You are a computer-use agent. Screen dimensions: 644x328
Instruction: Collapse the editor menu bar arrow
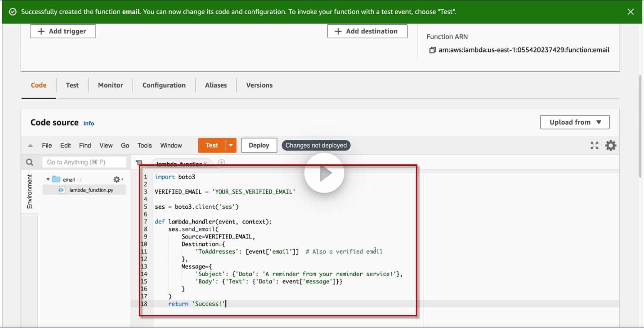click(x=30, y=146)
